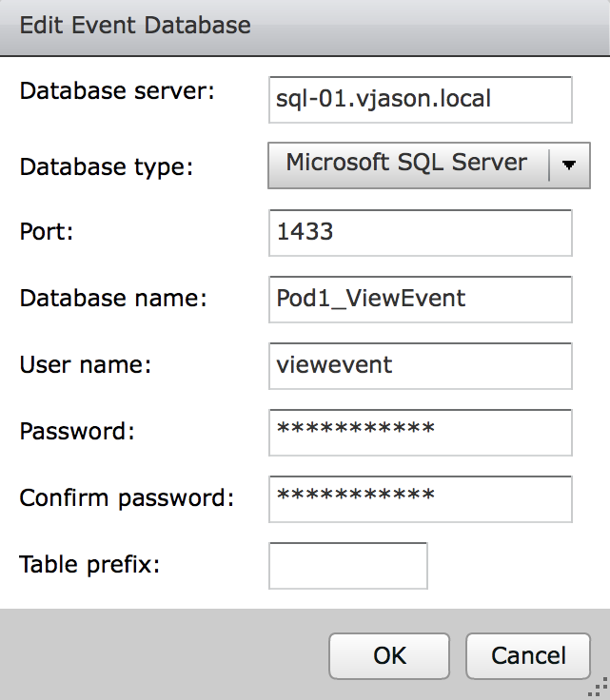Click the "Confirm password:" label

127,497
